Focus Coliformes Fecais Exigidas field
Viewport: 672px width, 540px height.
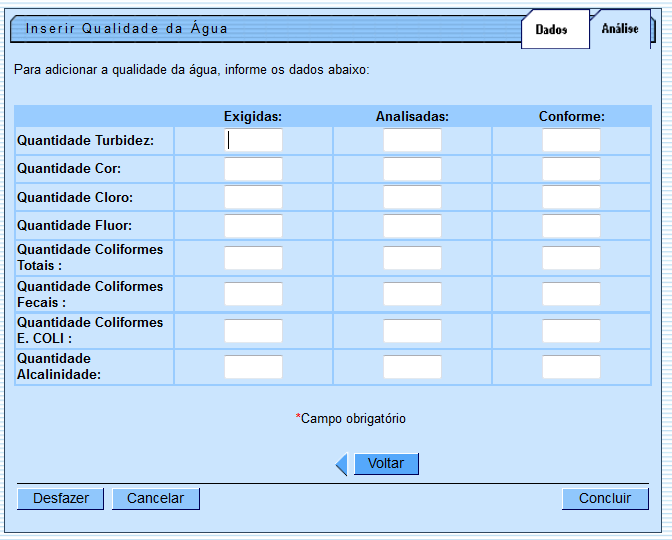253,294
